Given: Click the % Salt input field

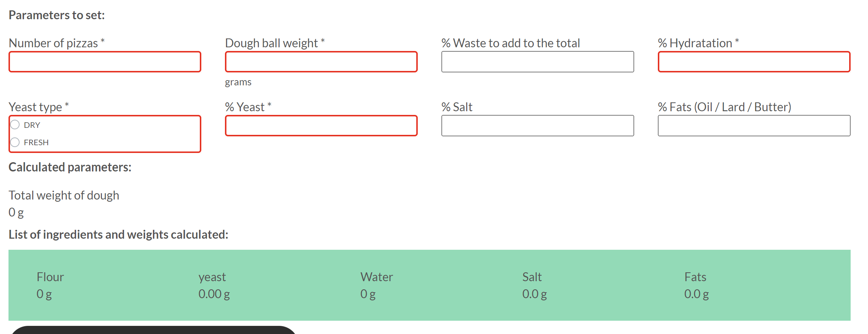Looking at the screenshot, I should [537, 126].
